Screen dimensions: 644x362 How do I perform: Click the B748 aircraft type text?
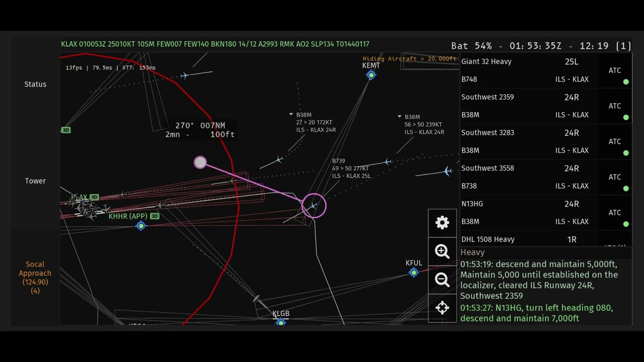coord(469,79)
